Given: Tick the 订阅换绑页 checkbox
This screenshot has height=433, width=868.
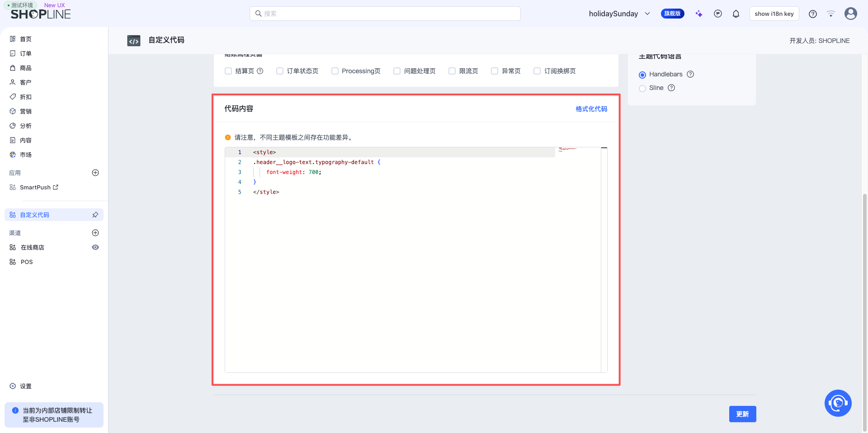Looking at the screenshot, I should [537, 71].
